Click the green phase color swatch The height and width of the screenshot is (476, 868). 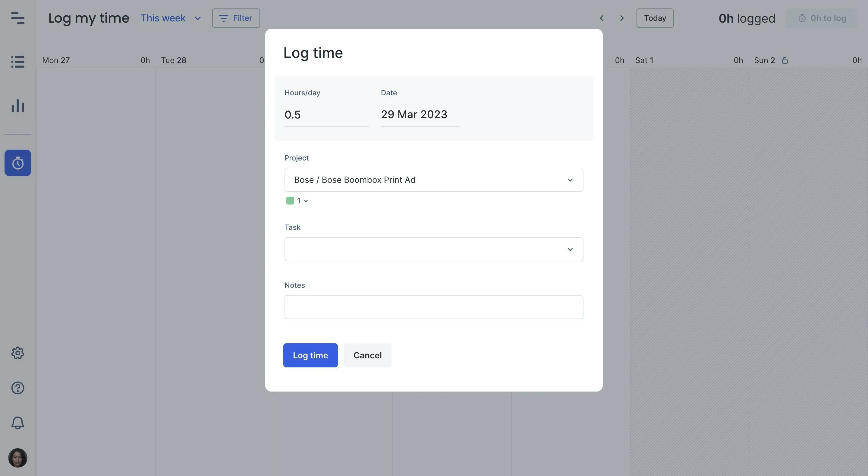[x=290, y=201]
